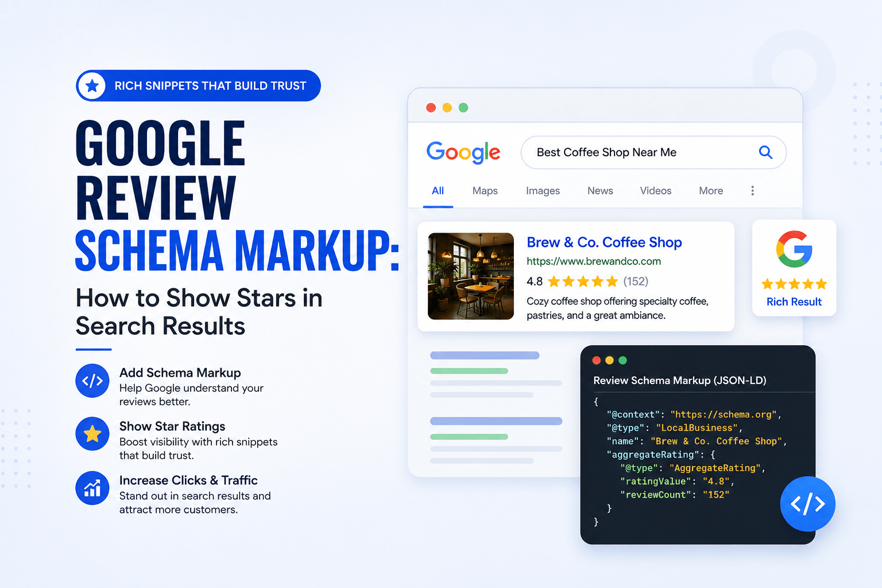Click the 4.8 rating number in result
This screenshot has width=882, height=588.
(x=535, y=281)
